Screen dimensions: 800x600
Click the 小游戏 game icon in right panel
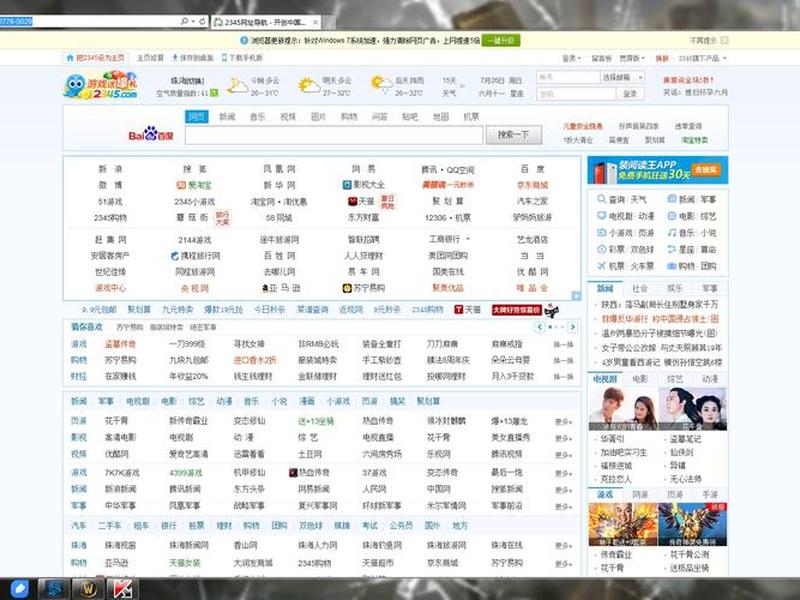coord(602,233)
